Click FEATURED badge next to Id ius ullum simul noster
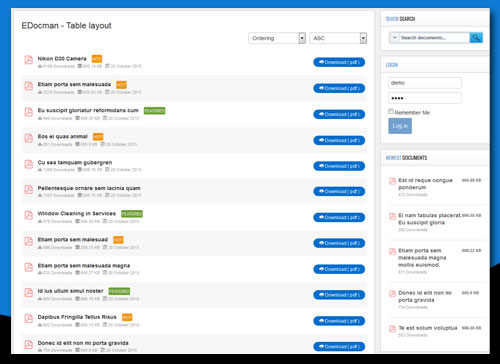Screen dimensions: 500x364 pos(119,291)
